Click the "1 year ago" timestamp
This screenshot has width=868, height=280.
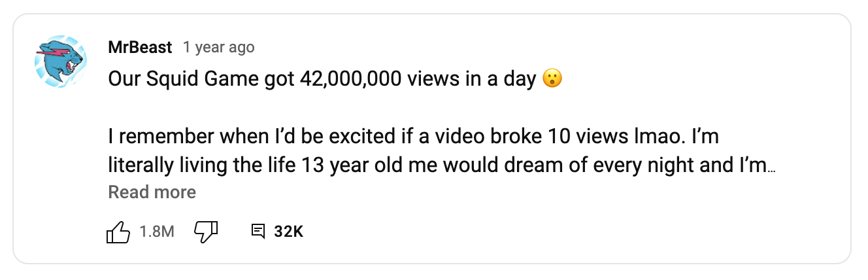219,48
